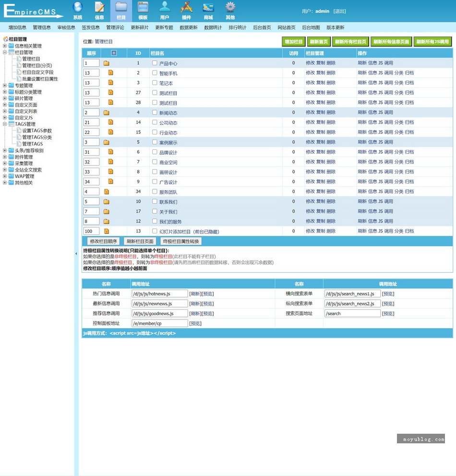
Task: Click folder icon in 产品中心 row
Action: (x=106, y=63)
